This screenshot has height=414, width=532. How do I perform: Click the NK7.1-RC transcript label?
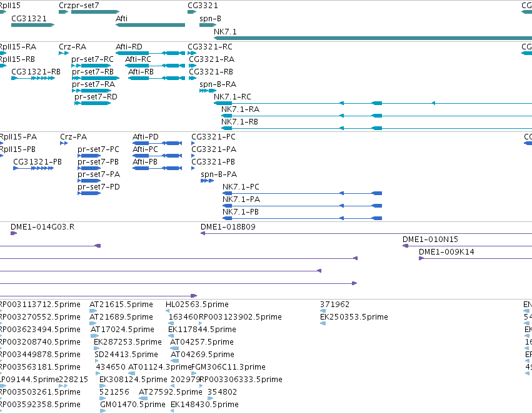pyautogui.click(x=233, y=97)
